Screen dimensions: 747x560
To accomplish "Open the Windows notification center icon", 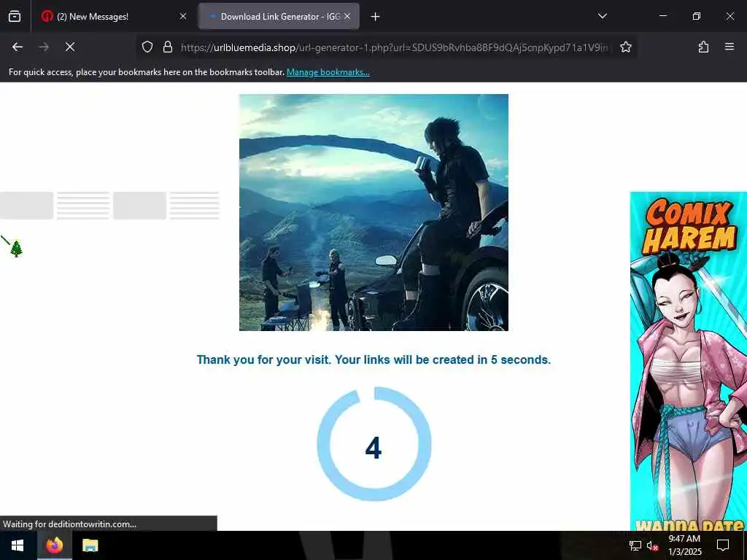I will click(x=723, y=545).
